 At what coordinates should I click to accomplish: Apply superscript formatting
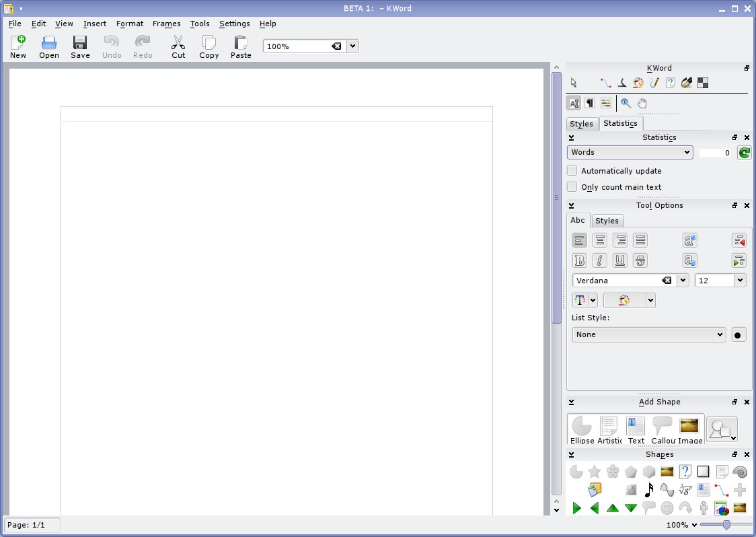(690, 240)
